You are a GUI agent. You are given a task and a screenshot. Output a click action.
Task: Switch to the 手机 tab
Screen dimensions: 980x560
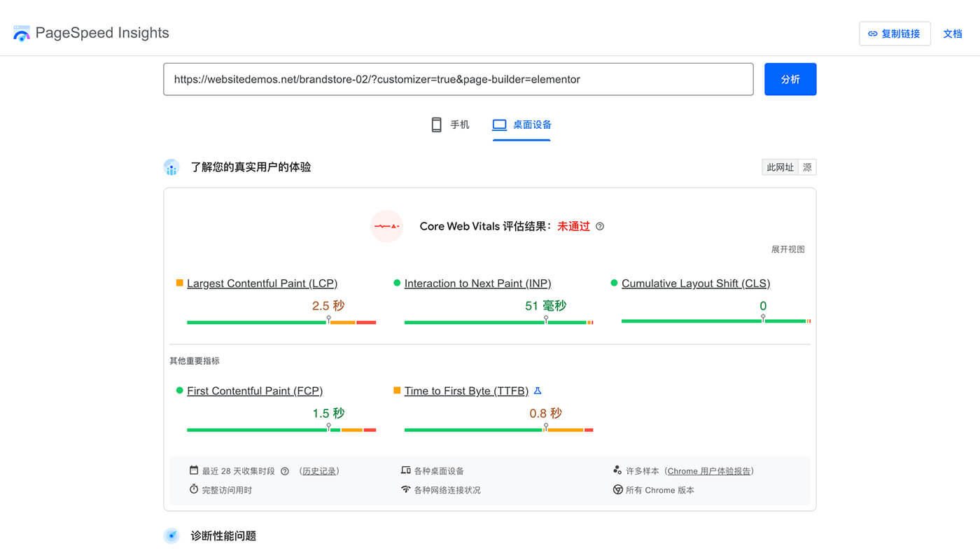coord(450,125)
